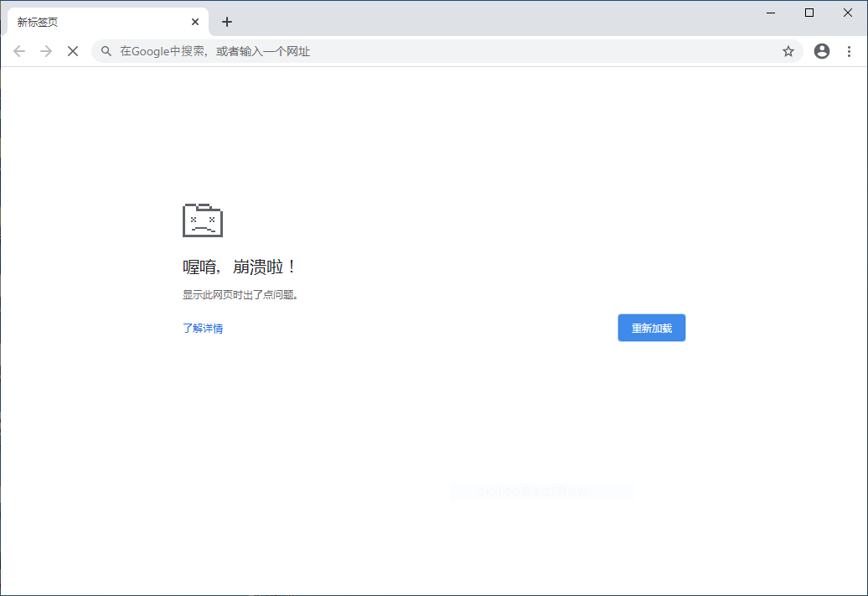Stop page loading with the X icon
Viewport: 868px width, 596px height.
pos(73,51)
